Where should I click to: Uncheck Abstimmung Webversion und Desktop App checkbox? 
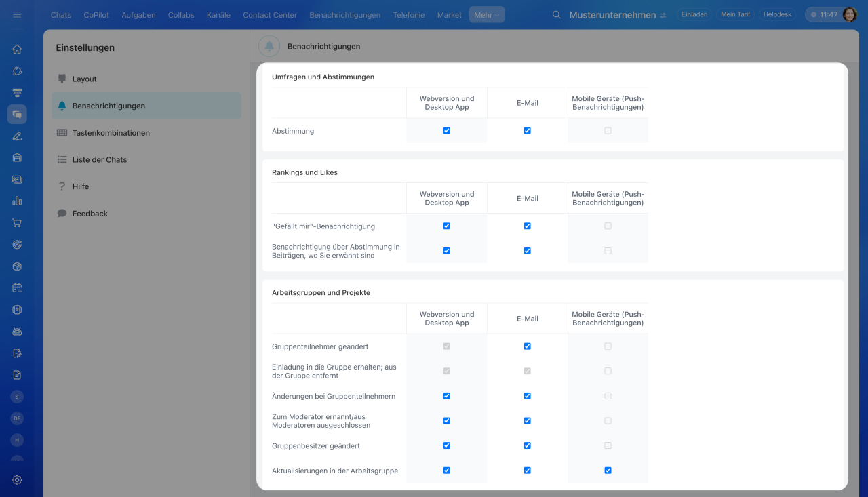tap(446, 131)
